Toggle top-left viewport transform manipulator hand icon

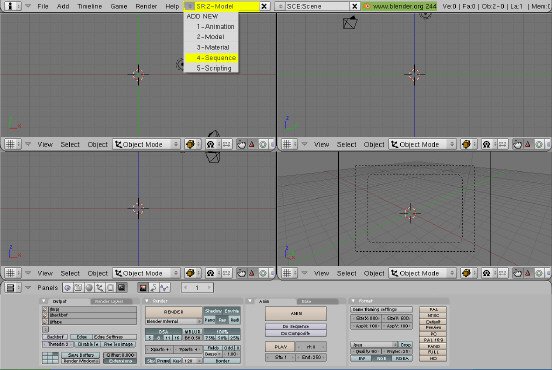(241, 144)
